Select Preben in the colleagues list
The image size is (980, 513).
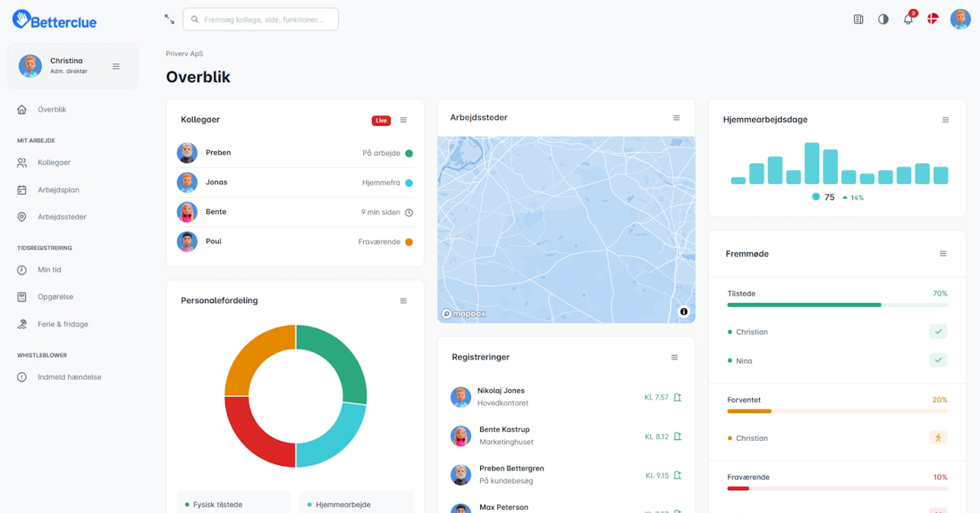click(x=218, y=153)
